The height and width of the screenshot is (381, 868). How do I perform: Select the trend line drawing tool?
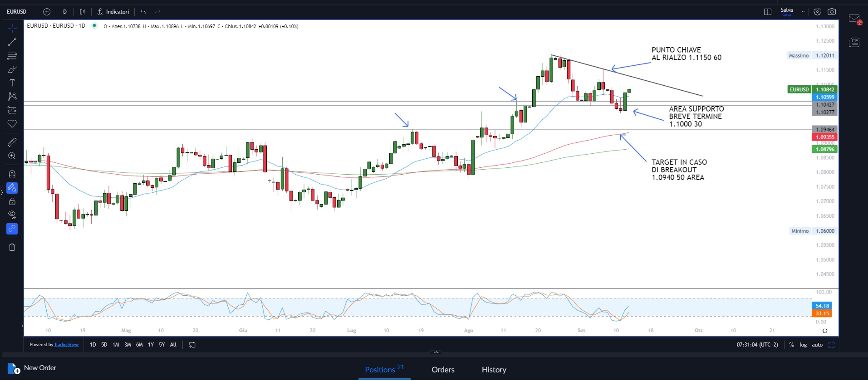(12, 42)
